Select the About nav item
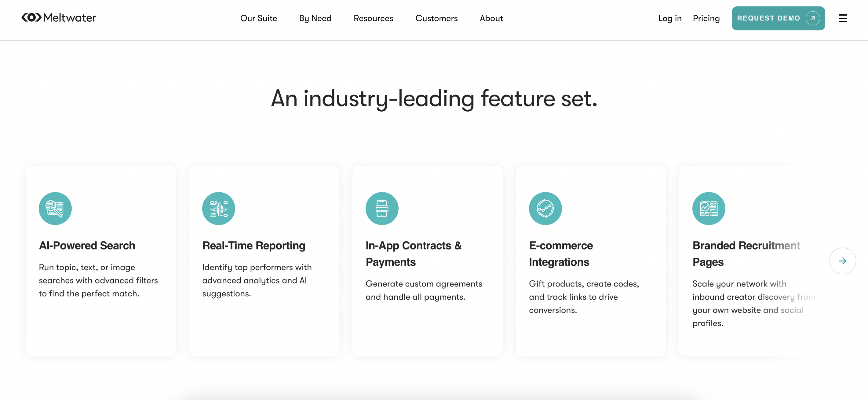 click(491, 18)
